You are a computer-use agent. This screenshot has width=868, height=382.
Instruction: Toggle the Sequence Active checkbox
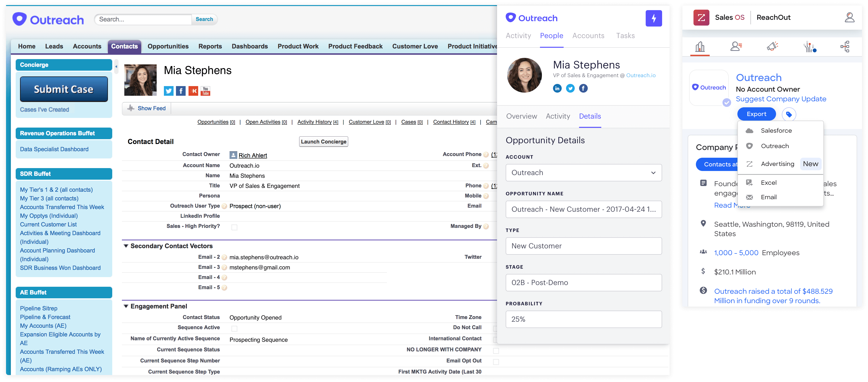[x=234, y=328]
